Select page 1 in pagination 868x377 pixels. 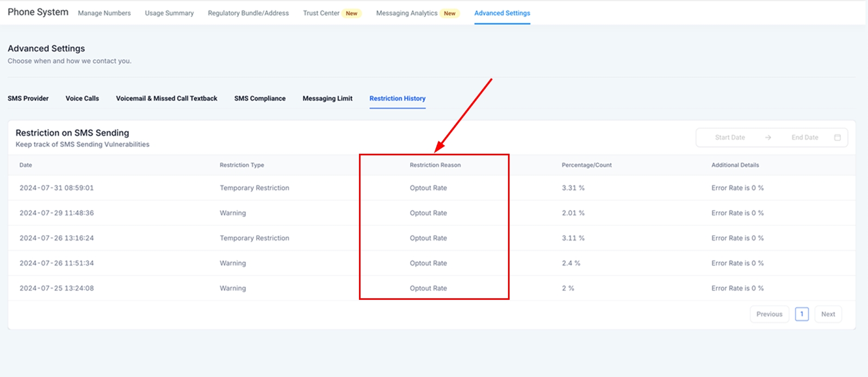(x=802, y=314)
